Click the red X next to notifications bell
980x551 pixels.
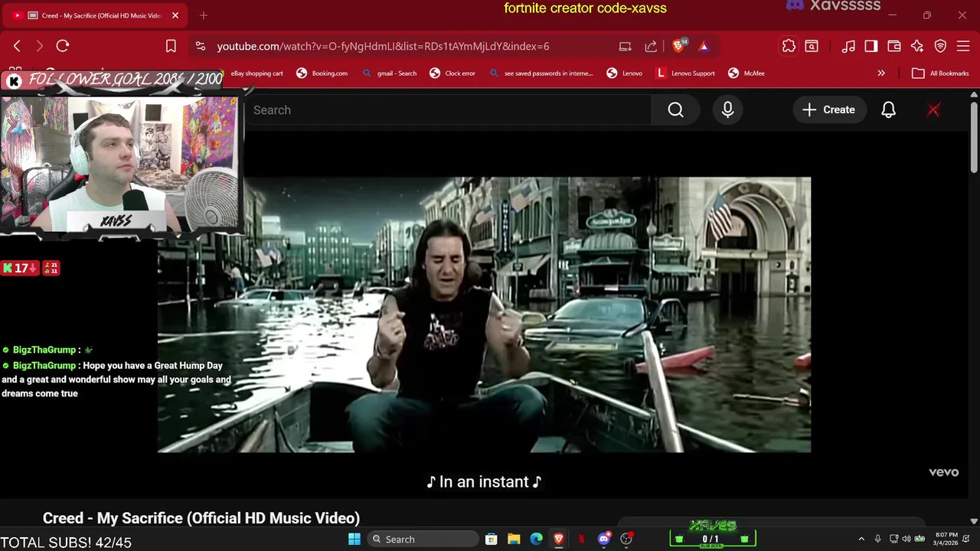(x=933, y=109)
